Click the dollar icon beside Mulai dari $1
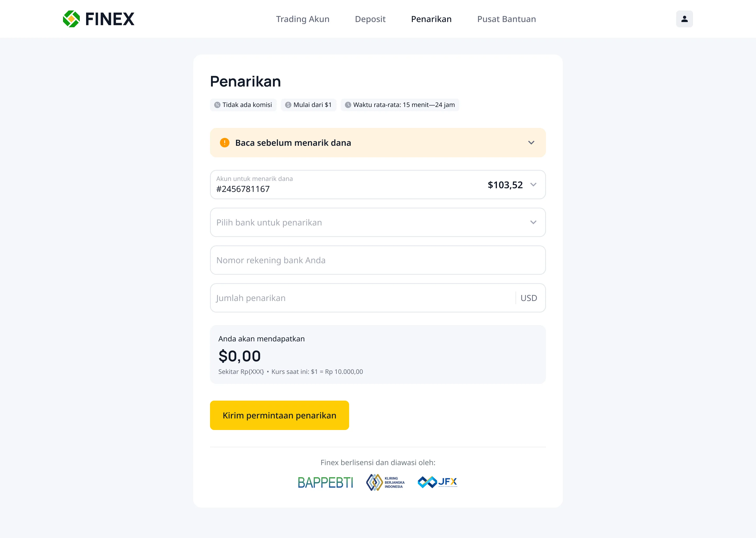This screenshot has height=538, width=756. click(x=288, y=105)
